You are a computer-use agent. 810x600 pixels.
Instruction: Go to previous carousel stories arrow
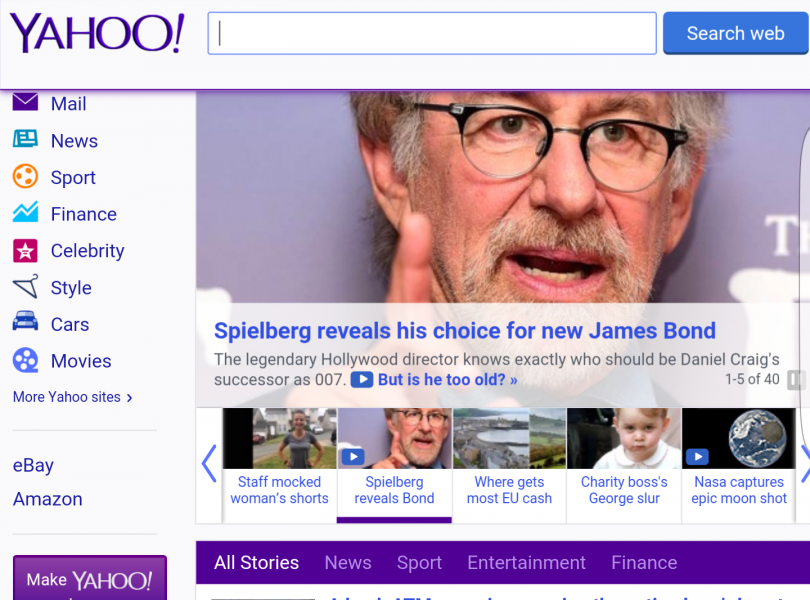209,464
